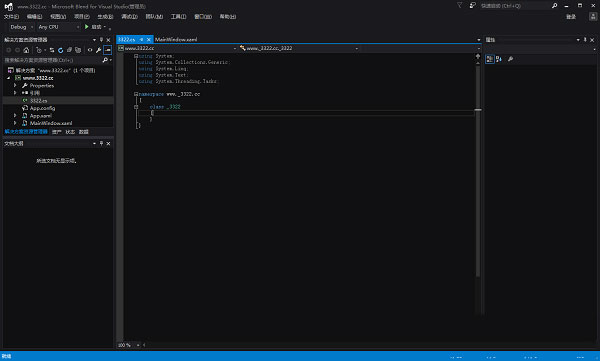Viewport: 600px width, 361px height.
Task: Open the third menu bar item (View)
Action: point(58,16)
